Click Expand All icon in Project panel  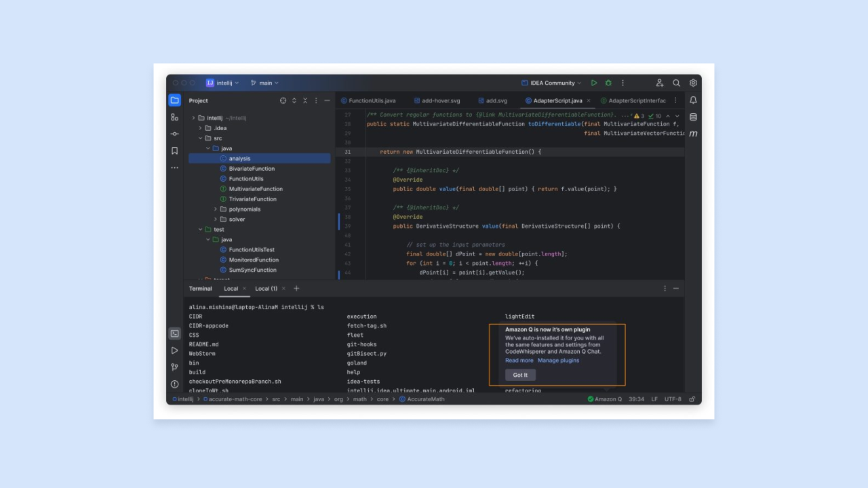pyautogui.click(x=294, y=100)
